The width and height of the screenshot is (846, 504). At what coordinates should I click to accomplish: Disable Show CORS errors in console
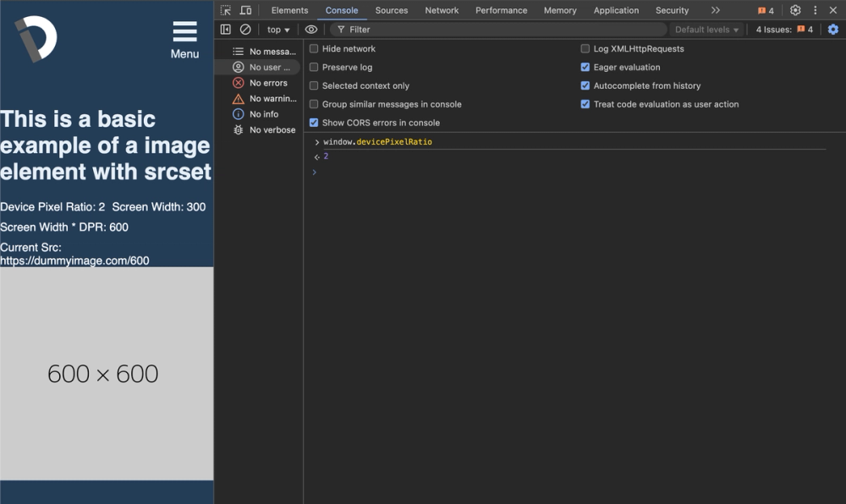(x=314, y=123)
